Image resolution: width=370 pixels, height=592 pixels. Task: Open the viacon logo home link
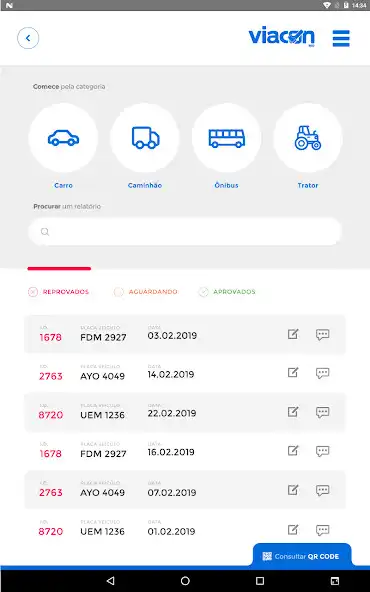tap(282, 37)
